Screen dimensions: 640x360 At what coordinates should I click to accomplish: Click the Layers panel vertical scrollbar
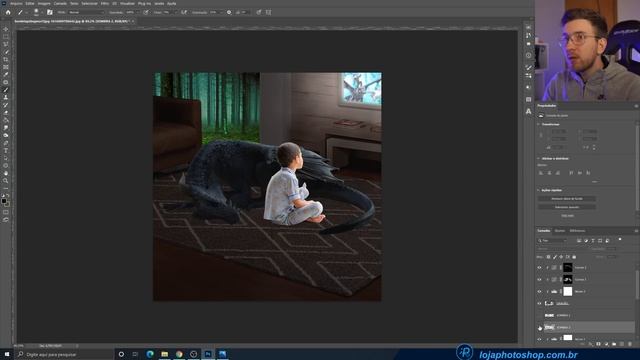click(x=637, y=286)
